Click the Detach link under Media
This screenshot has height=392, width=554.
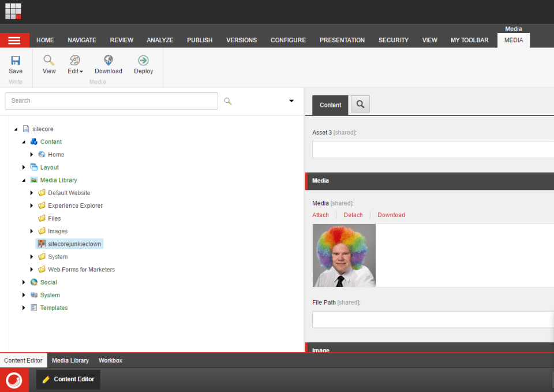pos(353,214)
